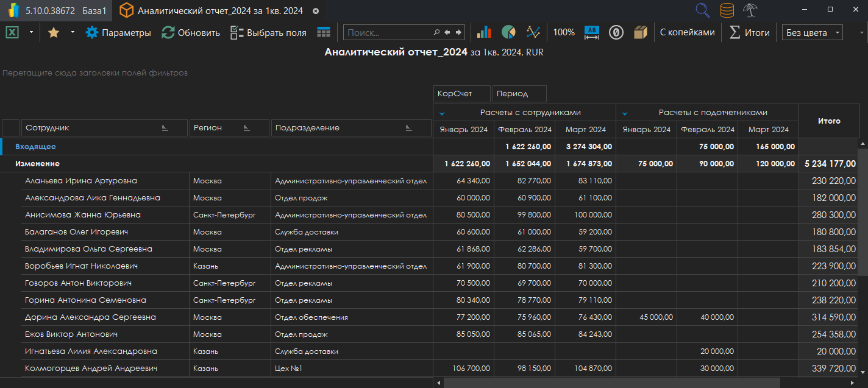Toggle the zero values icon

(x=616, y=32)
